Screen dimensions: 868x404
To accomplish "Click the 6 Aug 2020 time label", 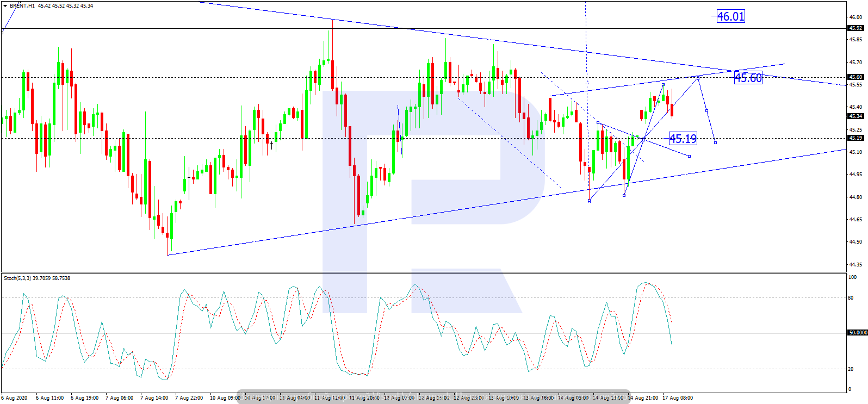I will click(15, 398).
